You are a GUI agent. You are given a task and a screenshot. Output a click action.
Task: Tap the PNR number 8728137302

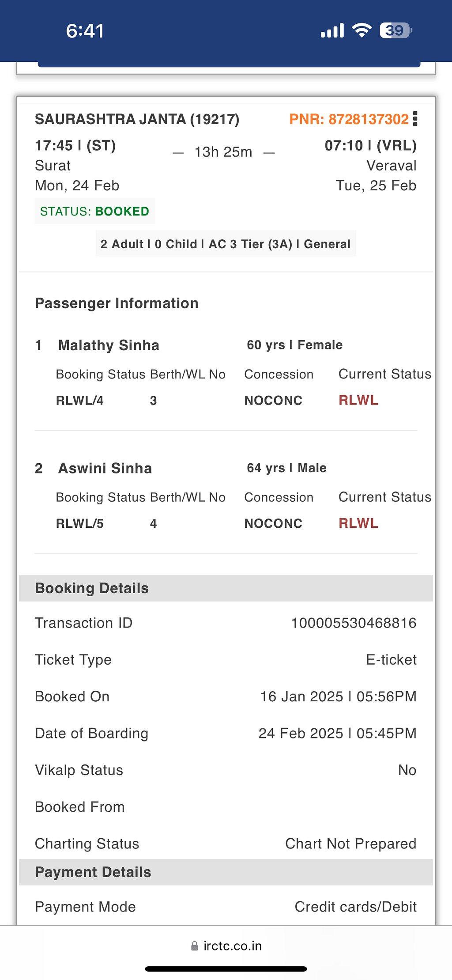click(x=369, y=119)
